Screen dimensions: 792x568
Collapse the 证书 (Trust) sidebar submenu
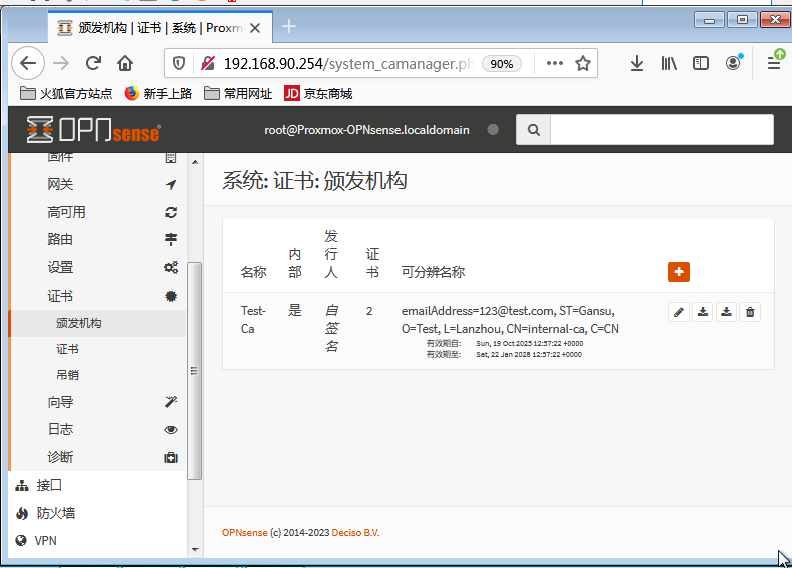[60, 296]
